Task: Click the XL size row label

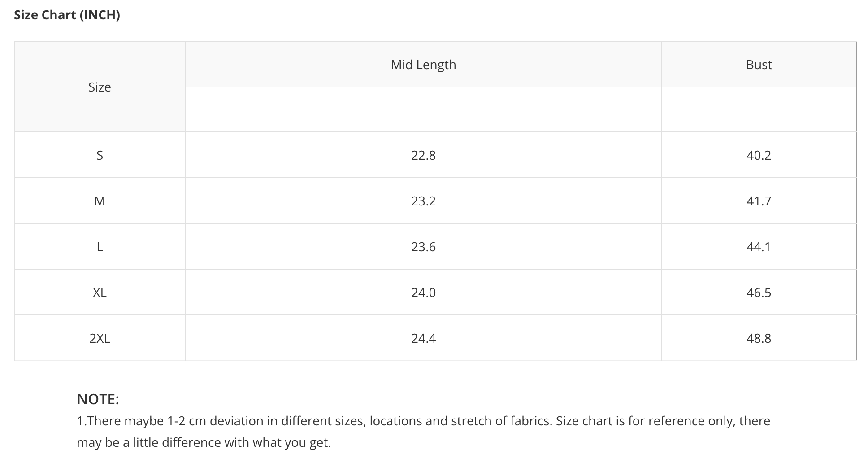Action: (100, 293)
